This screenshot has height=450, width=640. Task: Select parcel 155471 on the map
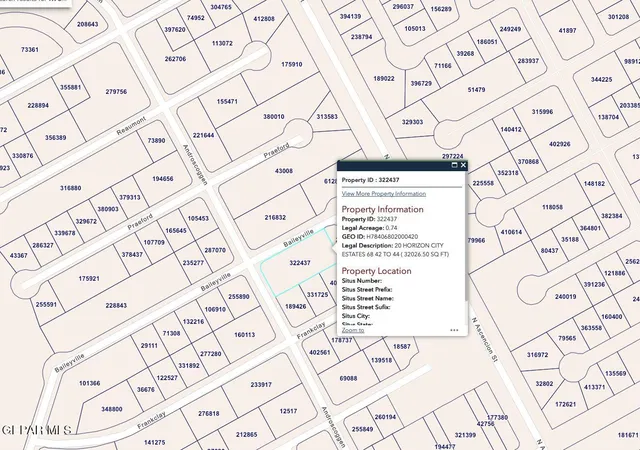[227, 101]
